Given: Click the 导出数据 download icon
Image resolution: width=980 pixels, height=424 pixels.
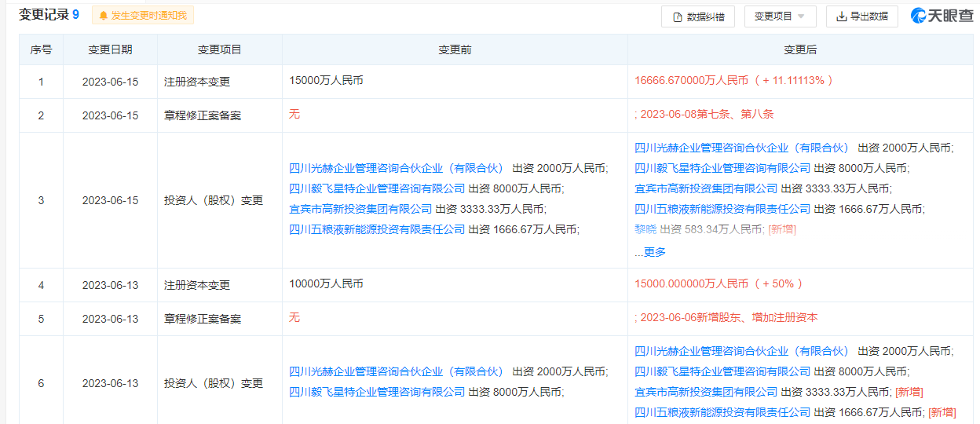Looking at the screenshot, I should pos(841,16).
